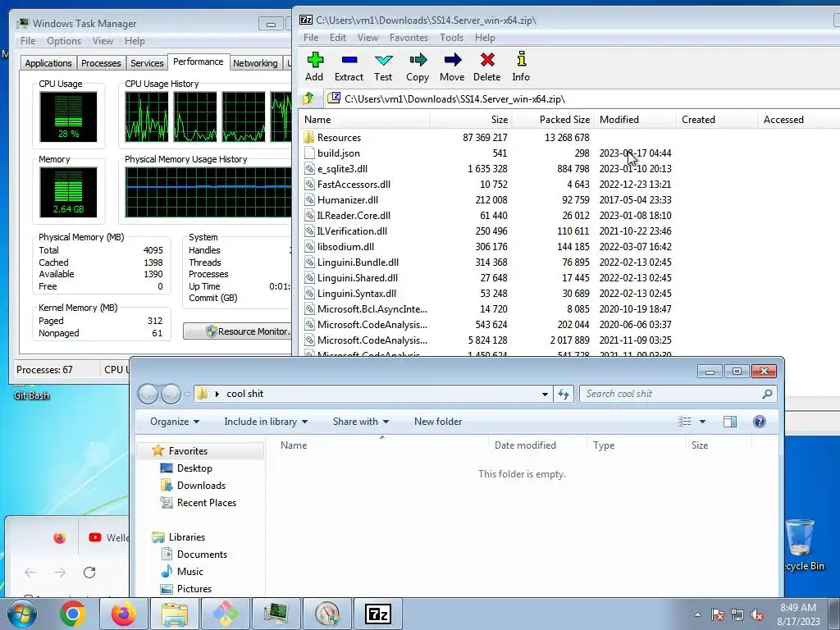Click the Explorer back navigation arrow

[x=148, y=394]
